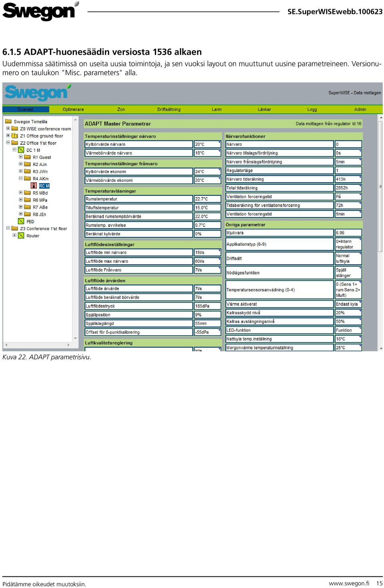Select the highlighted RC M tree label
This screenshot has height=588, width=384.
coord(44,186)
